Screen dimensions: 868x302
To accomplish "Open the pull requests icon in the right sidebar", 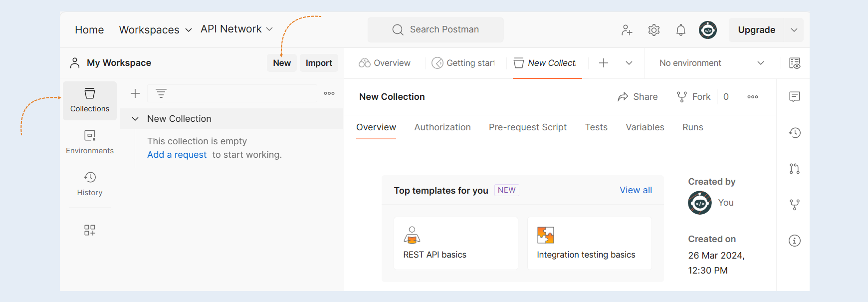I will pyautogui.click(x=795, y=169).
